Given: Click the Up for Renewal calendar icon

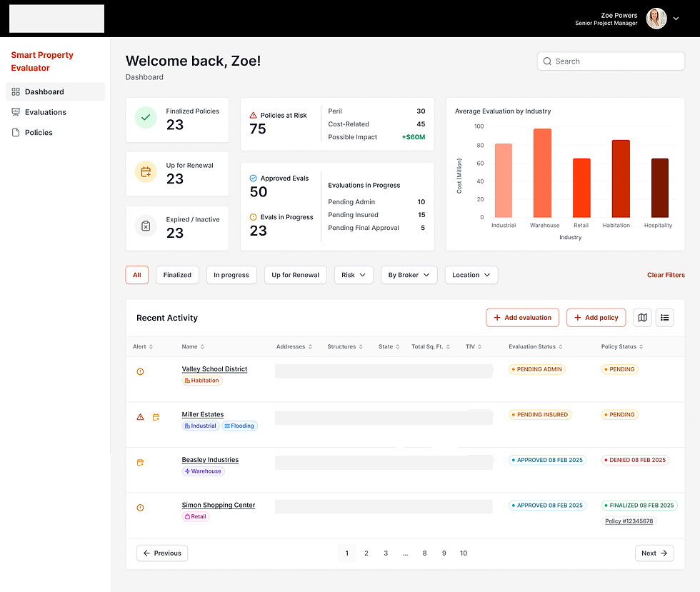Looking at the screenshot, I should point(146,172).
